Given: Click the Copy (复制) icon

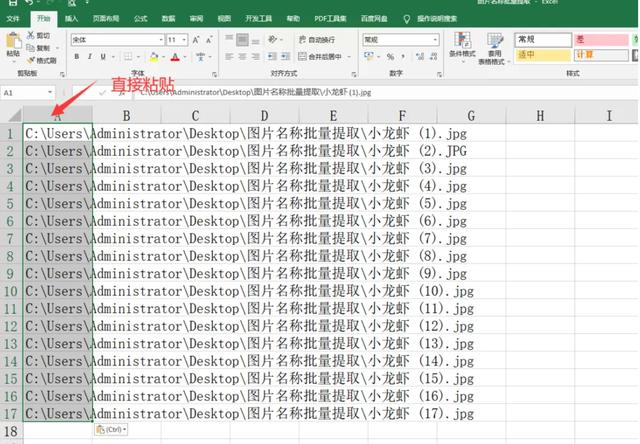Looking at the screenshot, I should pos(31,48).
